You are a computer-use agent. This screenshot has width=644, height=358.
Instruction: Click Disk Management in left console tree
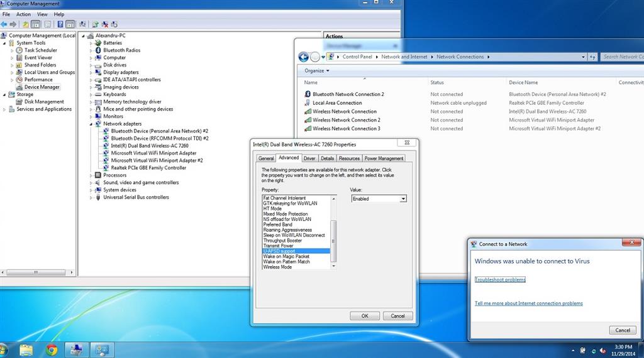(44, 102)
